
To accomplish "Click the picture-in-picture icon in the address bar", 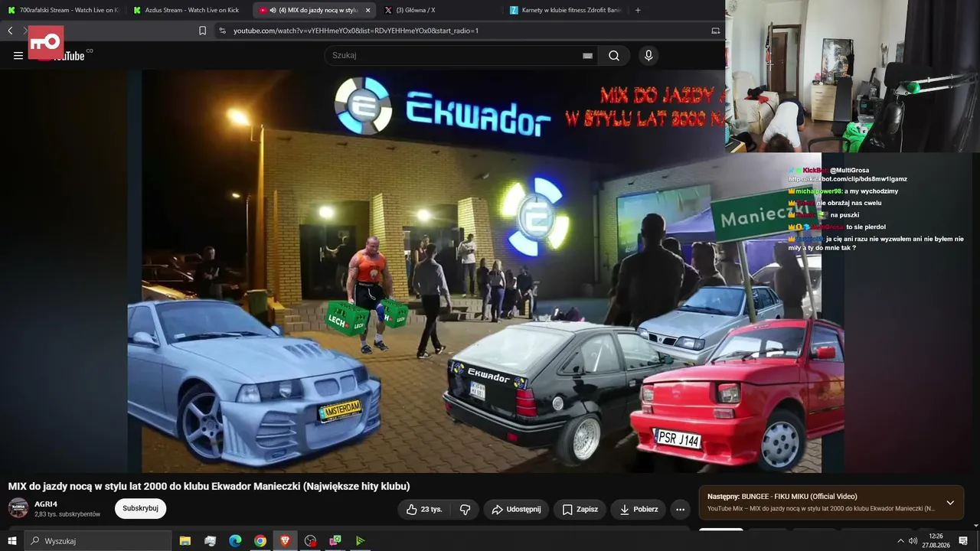I will click(x=716, y=31).
